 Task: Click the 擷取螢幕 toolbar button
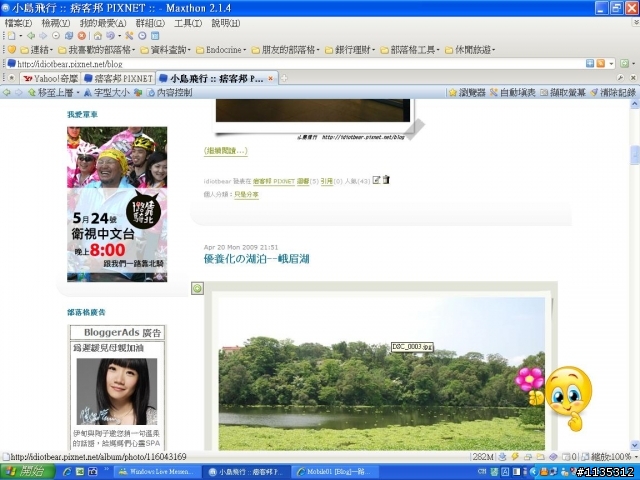click(563, 93)
